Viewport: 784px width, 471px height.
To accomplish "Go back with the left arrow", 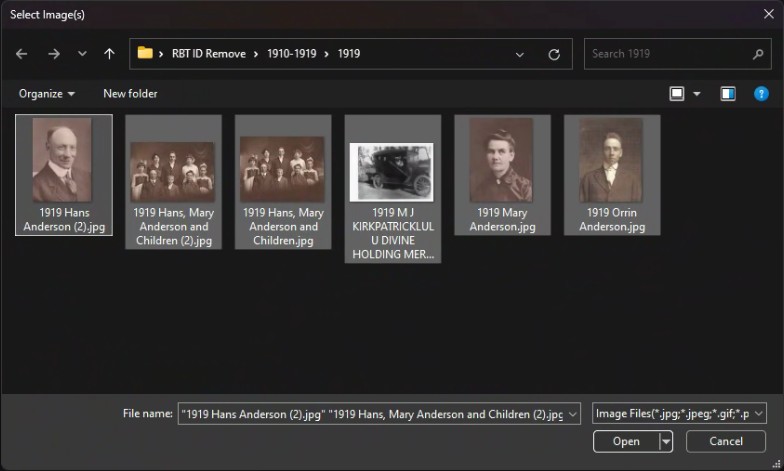I will [x=22, y=54].
